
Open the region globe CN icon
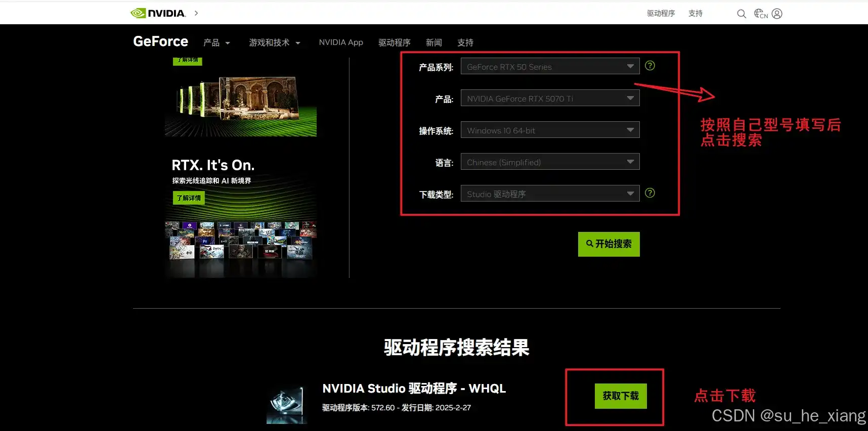pos(761,14)
